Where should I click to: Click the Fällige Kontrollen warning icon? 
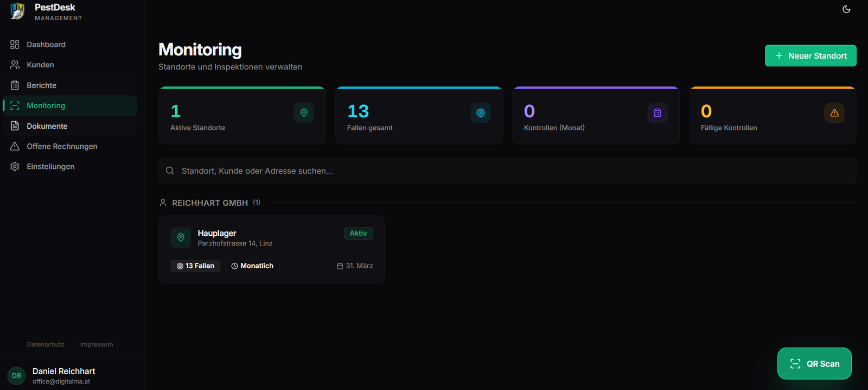pyautogui.click(x=834, y=113)
